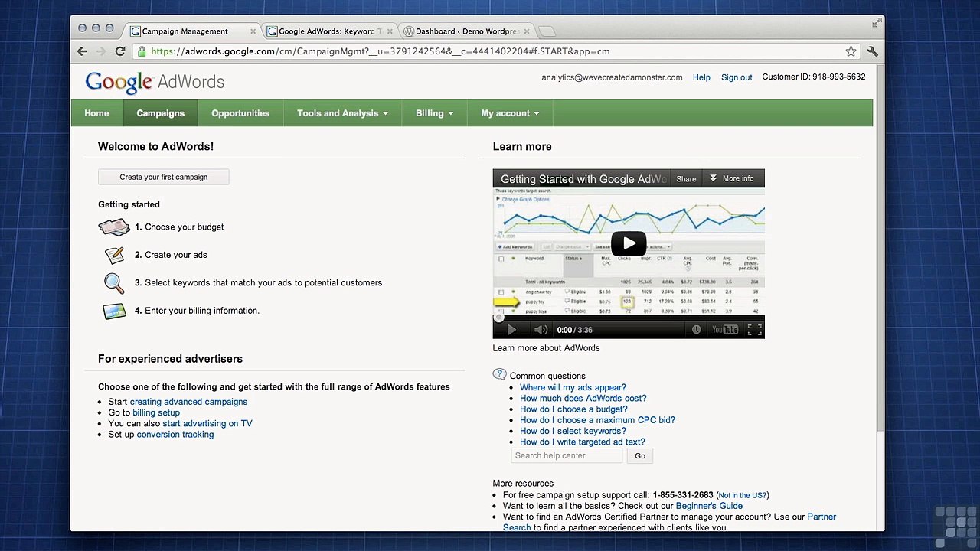
Task: Select the Campaigns tab
Action: coord(160,113)
